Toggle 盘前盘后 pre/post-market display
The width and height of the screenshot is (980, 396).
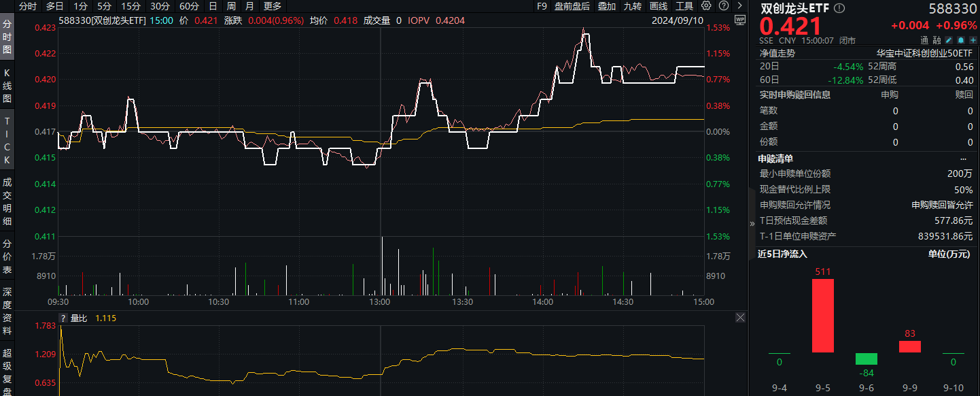coord(572,6)
